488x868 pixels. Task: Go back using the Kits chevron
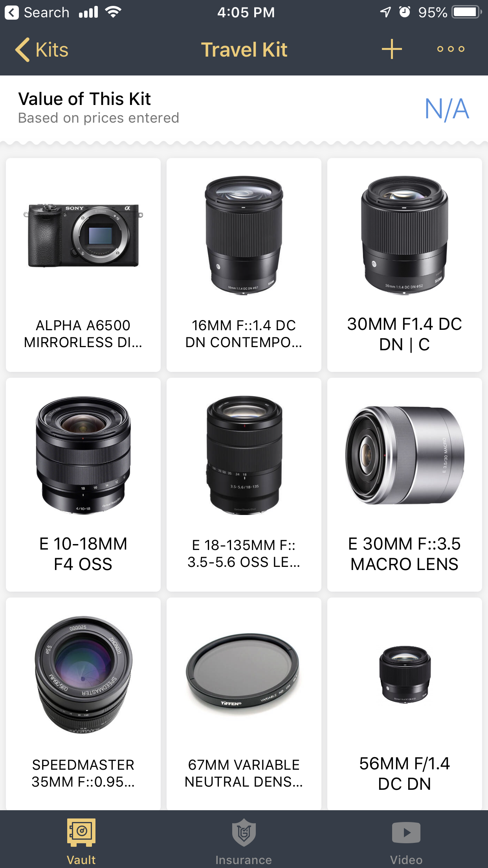[22, 50]
